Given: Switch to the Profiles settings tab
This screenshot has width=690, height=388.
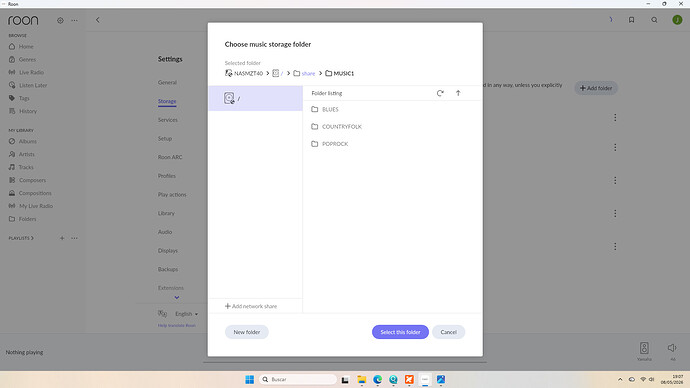Looking at the screenshot, I should pyautogui.click(x=166, y=176).
